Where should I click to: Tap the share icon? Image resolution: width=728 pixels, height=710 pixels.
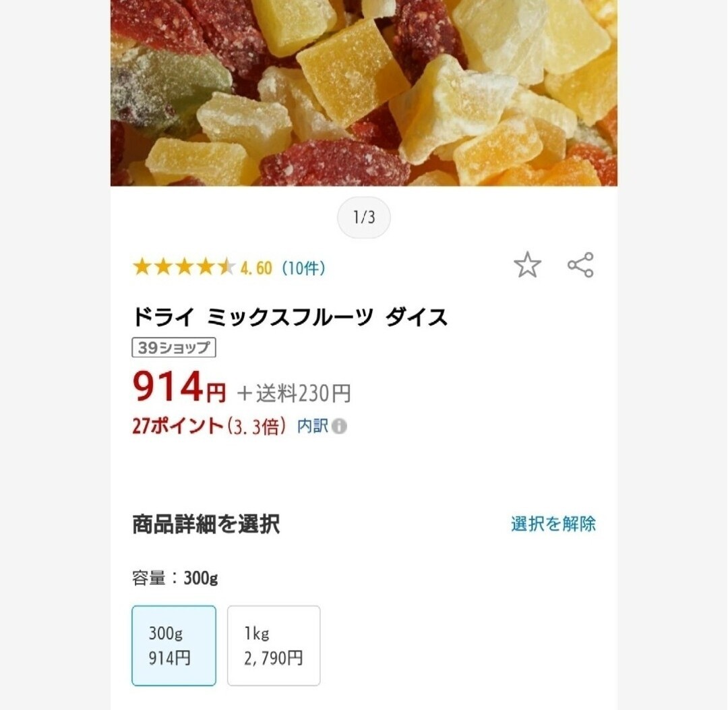pyautogui.click(x=580, y=265)
